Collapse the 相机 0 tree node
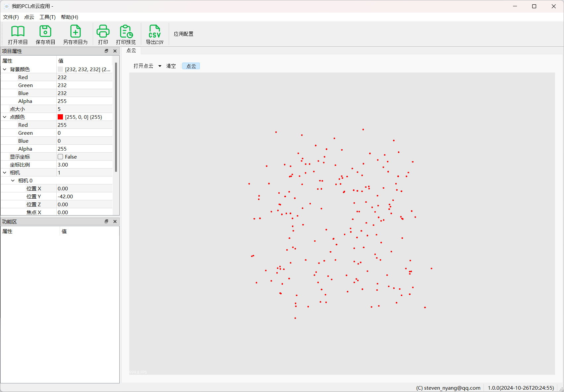This screenshot has height=392, width=564. click(x=13, y=180)
